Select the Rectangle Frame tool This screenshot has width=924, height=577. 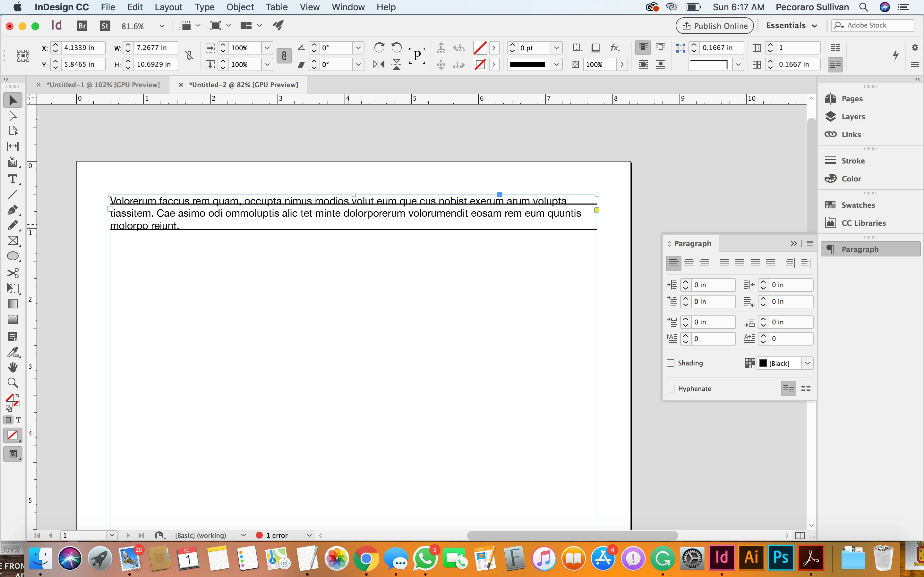[13, 241]
